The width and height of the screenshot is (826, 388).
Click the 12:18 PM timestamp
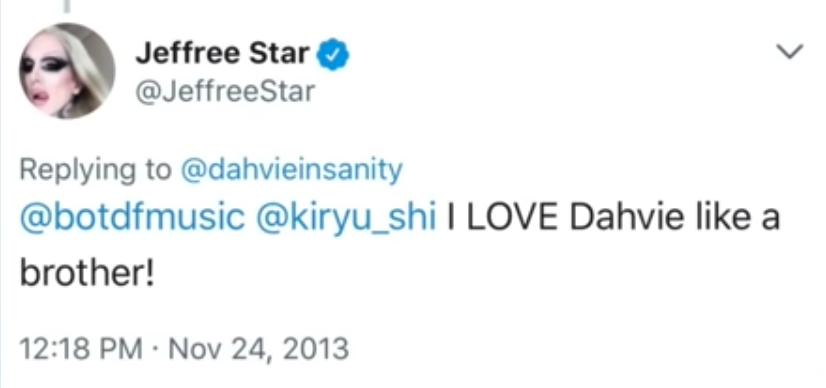point(81,349)
